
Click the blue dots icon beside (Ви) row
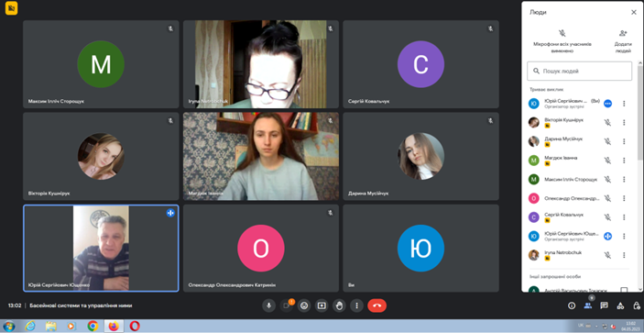pos(608,104)
